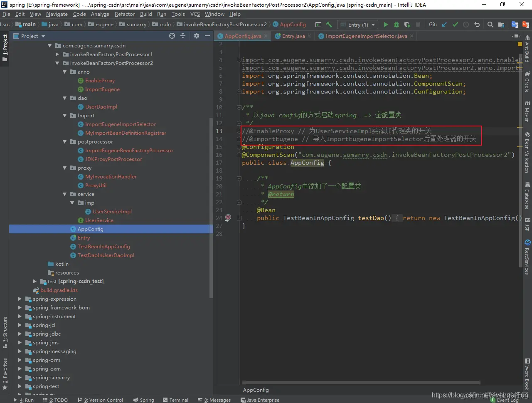
Task: Collapse the postprocessor folder
Action: 65,142
